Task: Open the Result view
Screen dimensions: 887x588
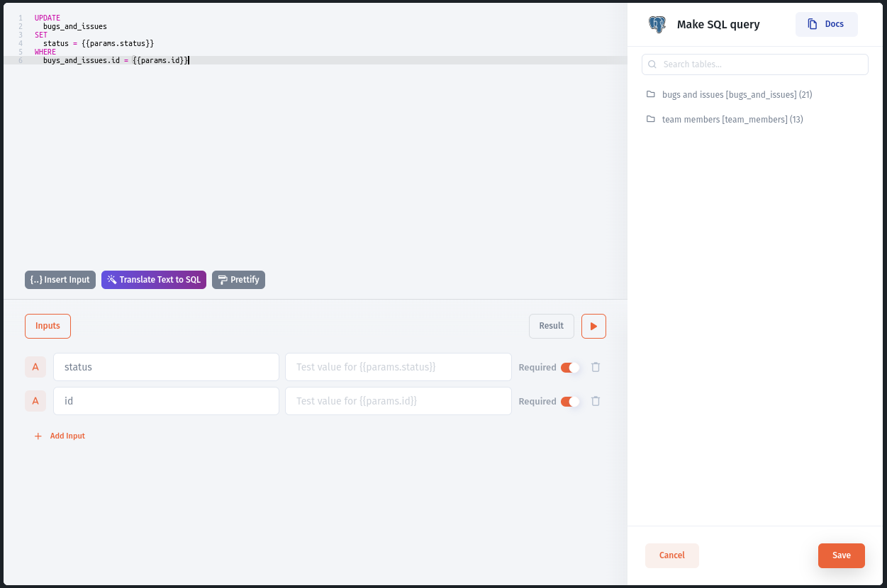Action: click(x=551, y=326)
